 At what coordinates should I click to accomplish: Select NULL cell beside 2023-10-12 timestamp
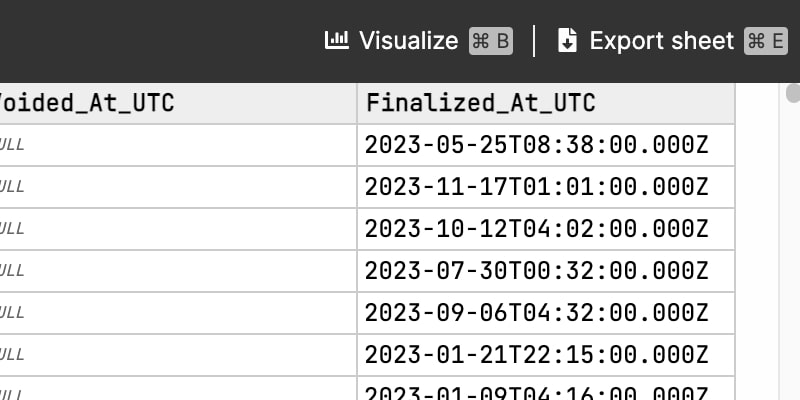point(178,229)
